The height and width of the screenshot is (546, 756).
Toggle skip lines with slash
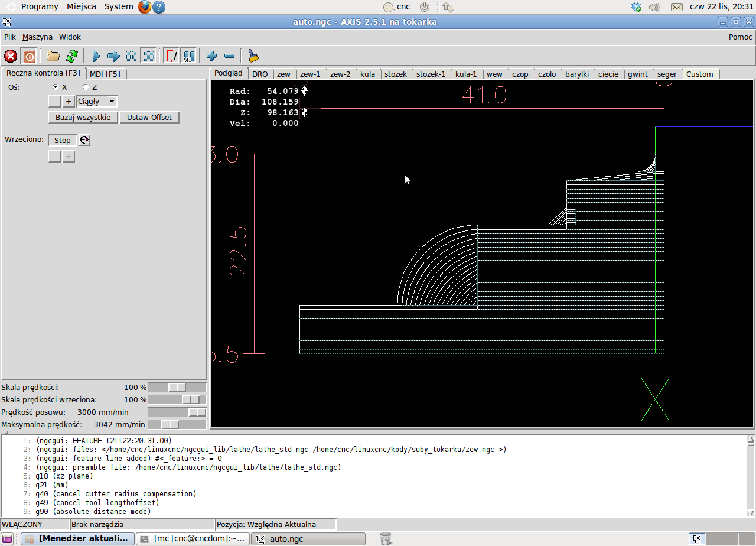[x=171, y=56]
